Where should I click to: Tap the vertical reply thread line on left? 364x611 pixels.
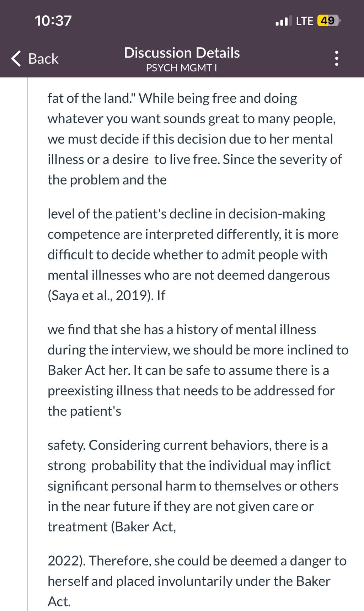pyautogui.click(x=27, y=344)
